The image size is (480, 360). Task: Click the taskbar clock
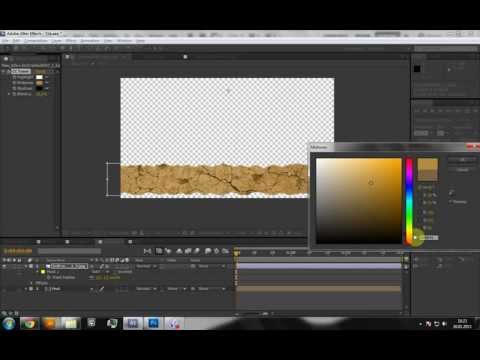462,324
